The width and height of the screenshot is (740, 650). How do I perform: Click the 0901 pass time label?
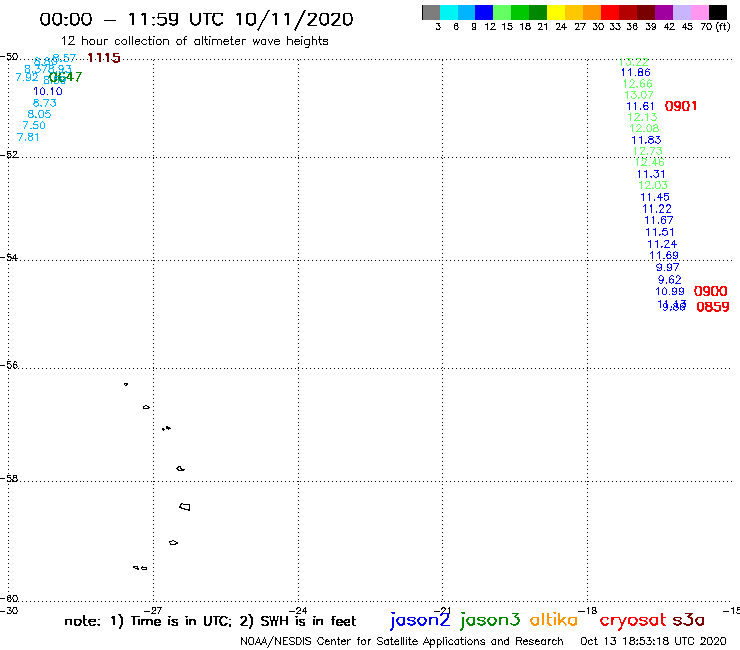pos(681,106)
